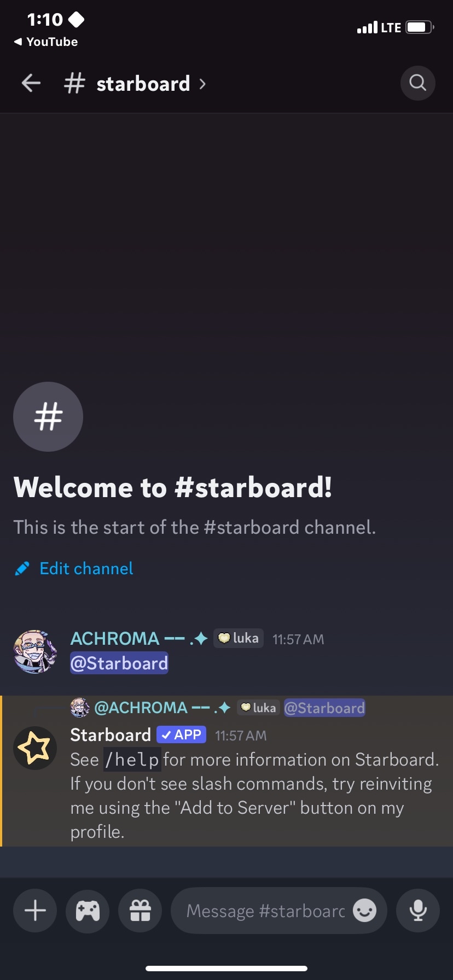Tap the @Starboard mention in ACHROMA's message
Image resolution: width=453 pixels, height=980 pixels.
(x=119, y=663)
